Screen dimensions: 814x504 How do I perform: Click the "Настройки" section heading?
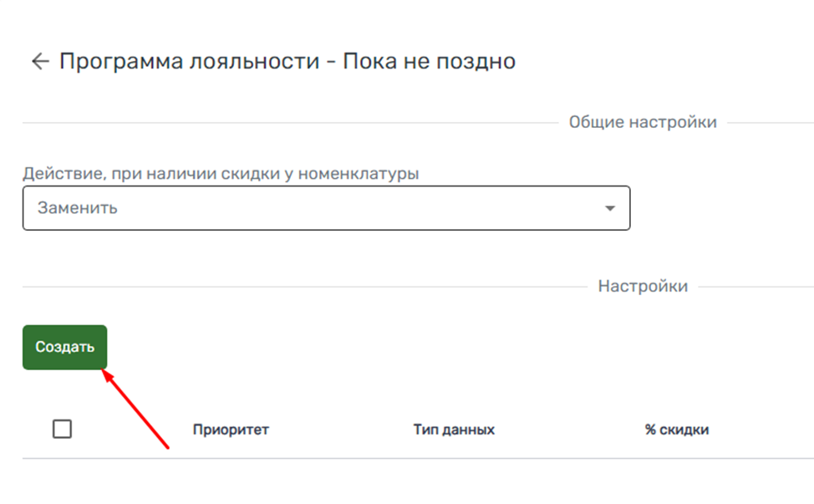click(643, 287)
